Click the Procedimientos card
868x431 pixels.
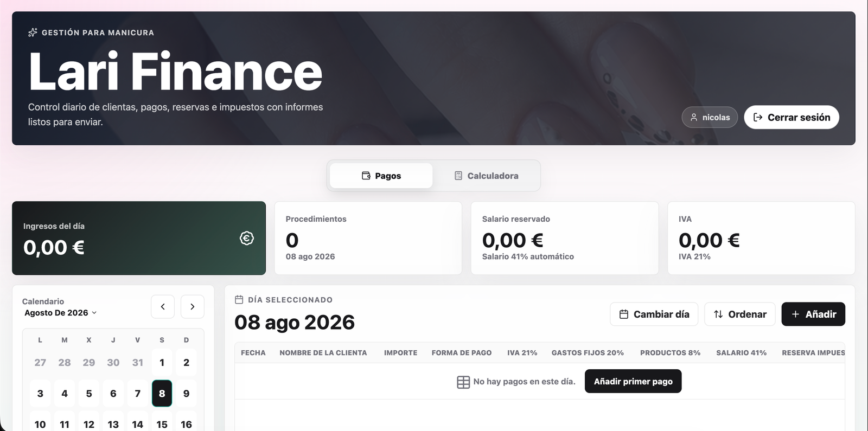[x=368, y=238]
